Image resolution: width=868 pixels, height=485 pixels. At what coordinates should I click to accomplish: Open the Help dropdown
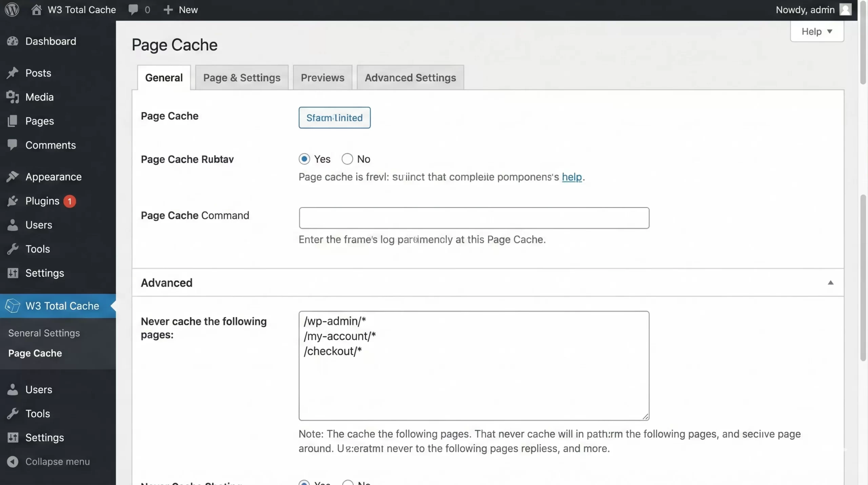point(817,31)
